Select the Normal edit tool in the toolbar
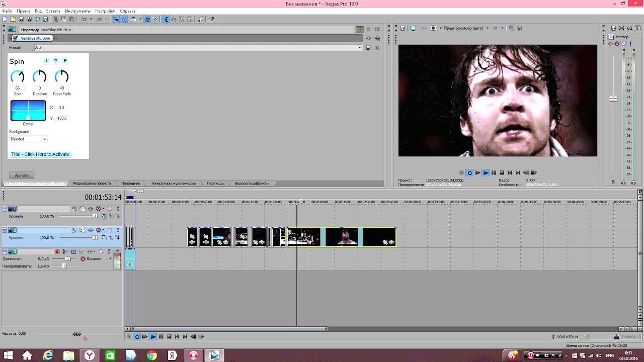Image resolution: width=644 pixels, height=362 pixels. point(166,19)
